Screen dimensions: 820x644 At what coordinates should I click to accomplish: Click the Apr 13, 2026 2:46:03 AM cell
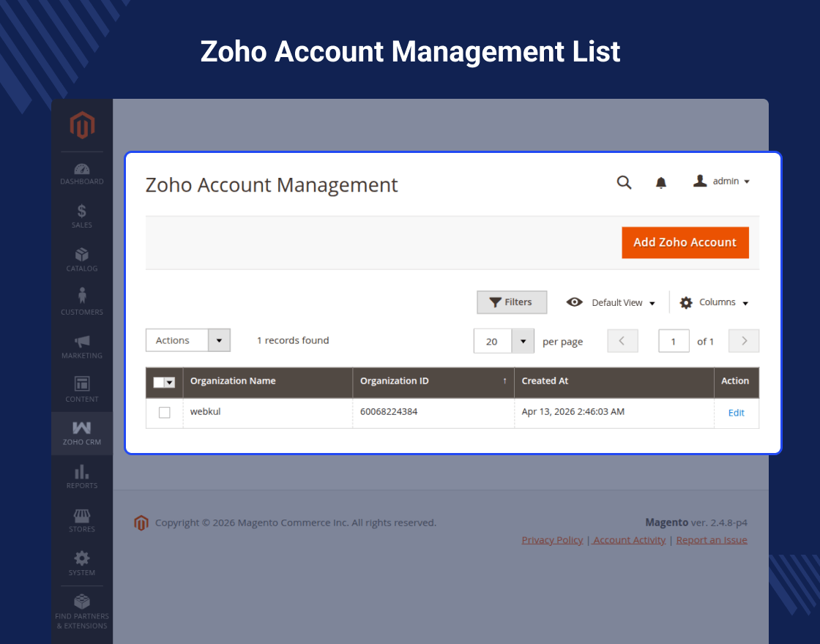coord(614,413)
